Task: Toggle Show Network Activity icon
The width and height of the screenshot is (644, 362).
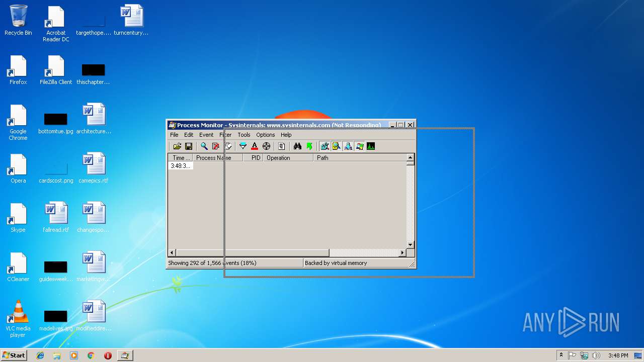Action: click(348, 146)
